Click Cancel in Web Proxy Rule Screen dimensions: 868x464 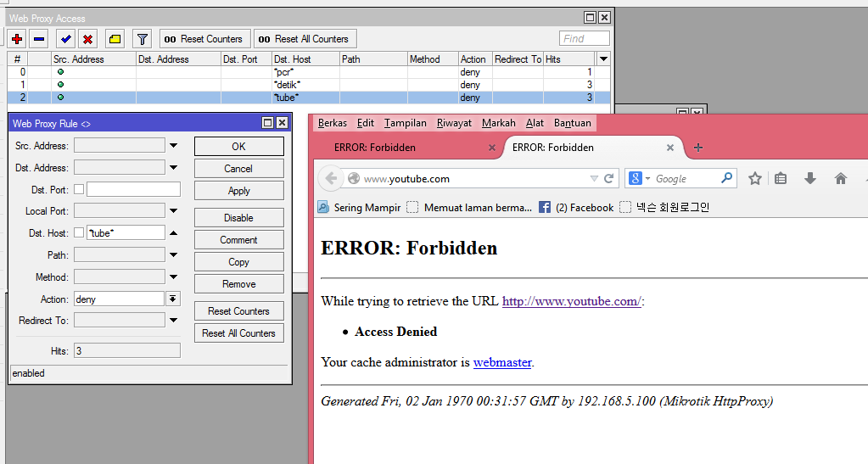click(238, 168)
